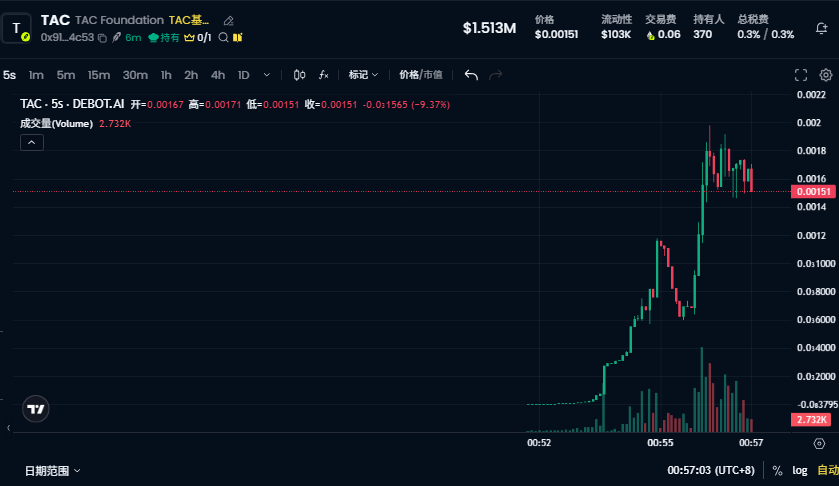Click the 价格 $0.00151 value

tap(556, 34)
